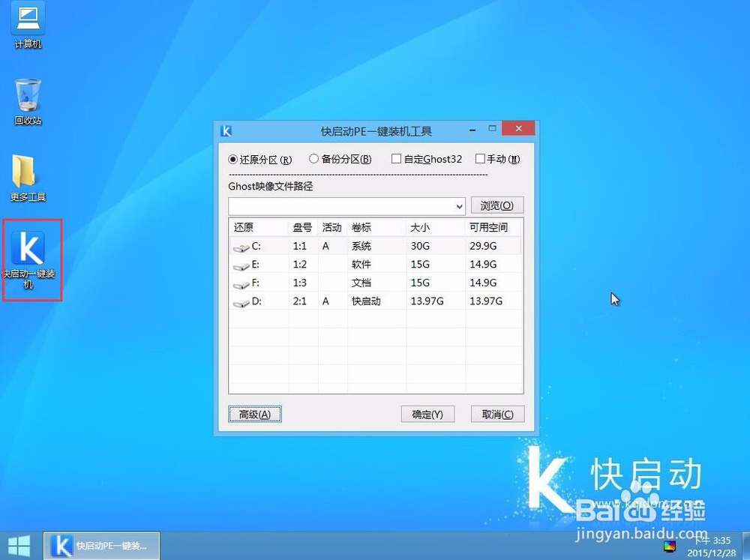The image size is (750, 560).
Task: Open the Windows Start button
Action: [19, 546]
